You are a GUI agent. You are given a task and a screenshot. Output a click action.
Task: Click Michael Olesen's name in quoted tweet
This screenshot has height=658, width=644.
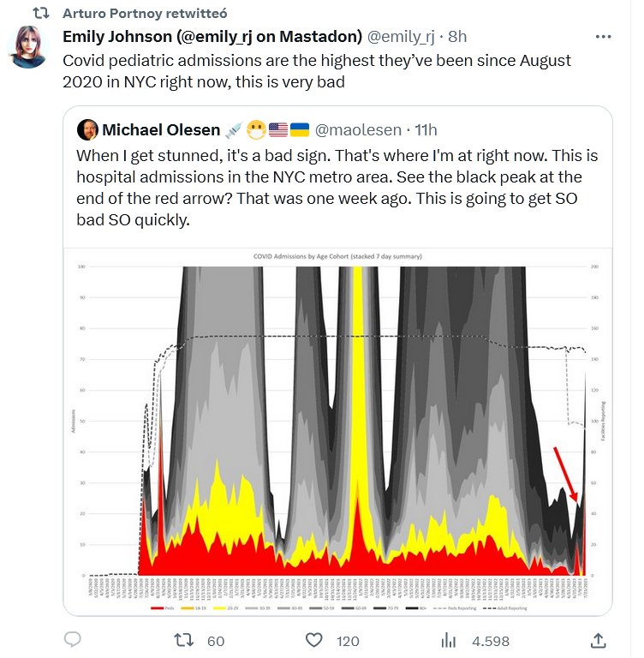(160, 130)
